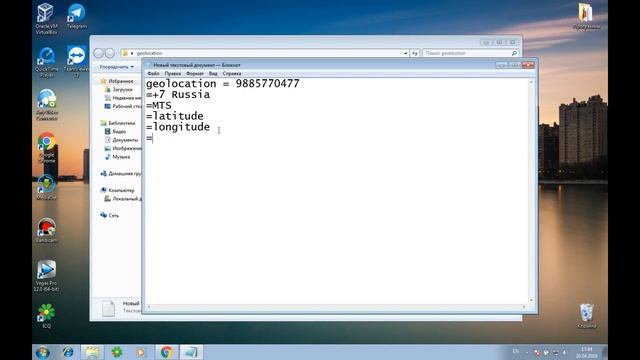This screenshot has width=640, height=360.
Task: Launch Google Chrome from the desktop
Action: pyautogui.click(x=47, y=147)
